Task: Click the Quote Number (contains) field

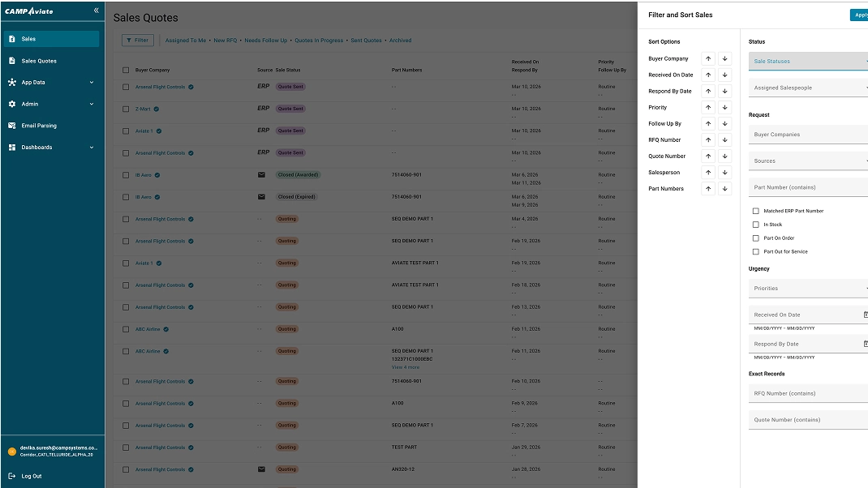Action: pos(808,420)
